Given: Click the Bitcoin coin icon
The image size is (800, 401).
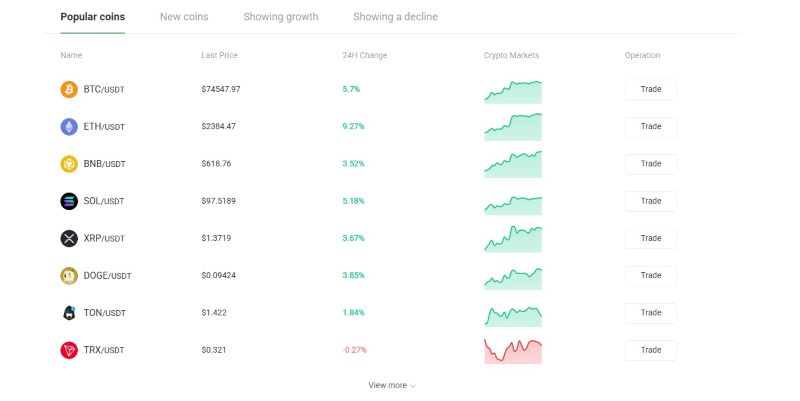Looking at the screenshot, I should point(69,90).
